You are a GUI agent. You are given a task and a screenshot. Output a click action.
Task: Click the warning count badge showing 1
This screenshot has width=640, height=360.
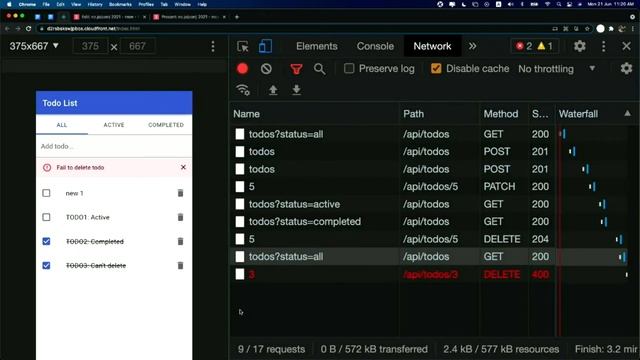pyautogui.click(x=545, y=46)
